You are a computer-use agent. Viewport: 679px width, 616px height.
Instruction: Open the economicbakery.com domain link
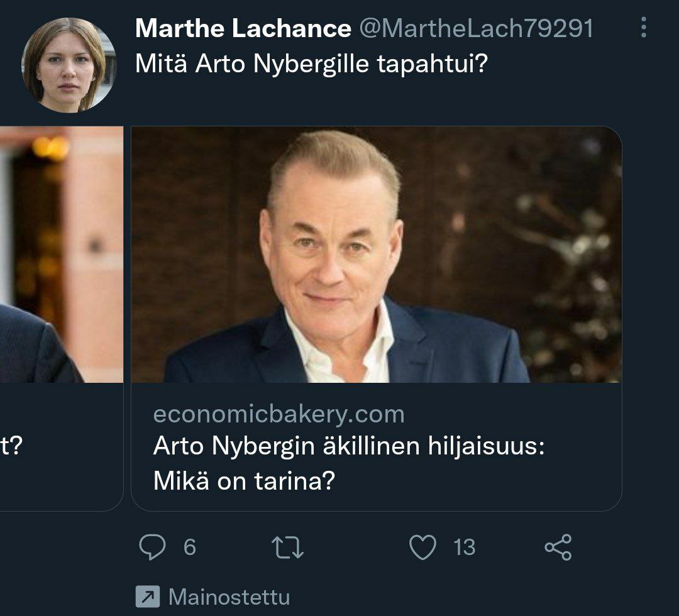click(279, 414)
